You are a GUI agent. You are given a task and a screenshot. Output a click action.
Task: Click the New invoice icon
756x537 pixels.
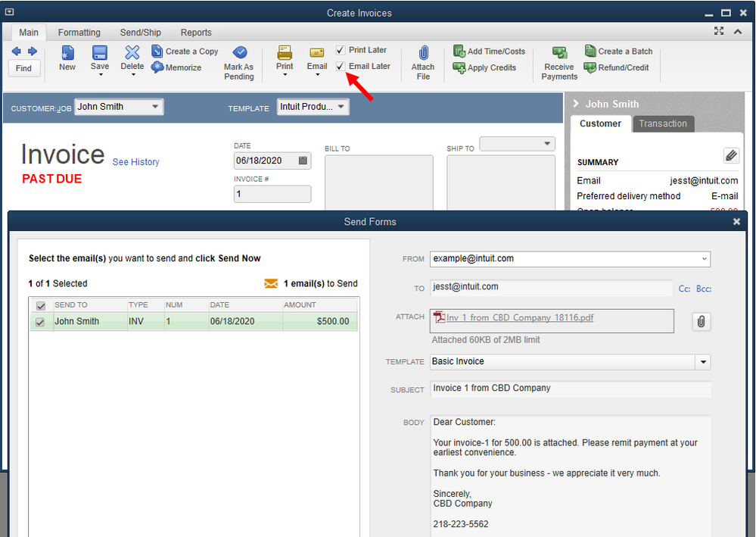67,52
